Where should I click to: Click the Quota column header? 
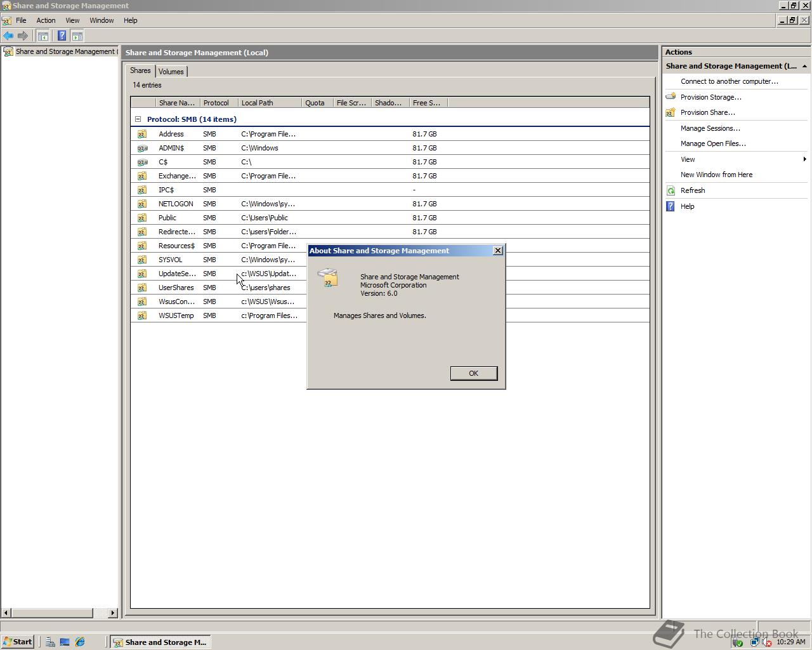pyautogui.click(x=317, y=102)
